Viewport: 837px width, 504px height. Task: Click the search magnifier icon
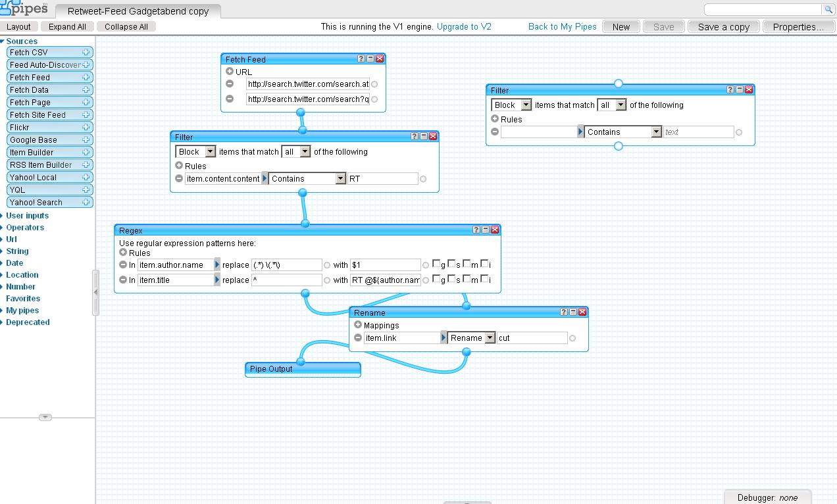pos(828,9)
